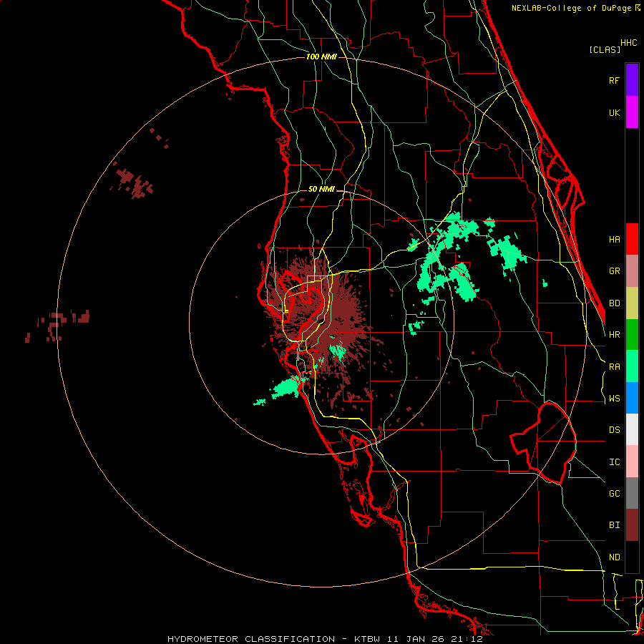Screen dimensions: 644x644
Task: Select the dusty pink GR legend swatch
Action: point(632,271)
